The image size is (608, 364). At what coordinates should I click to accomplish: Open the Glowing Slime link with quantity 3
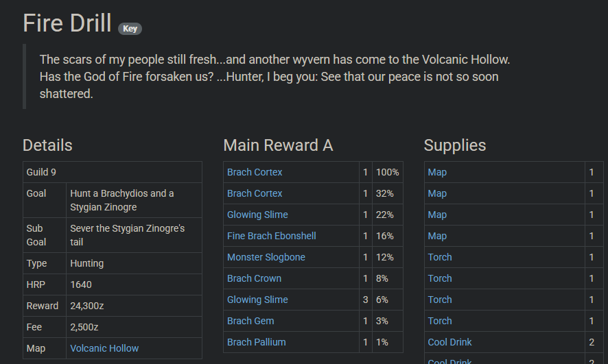tap(257, 300)
